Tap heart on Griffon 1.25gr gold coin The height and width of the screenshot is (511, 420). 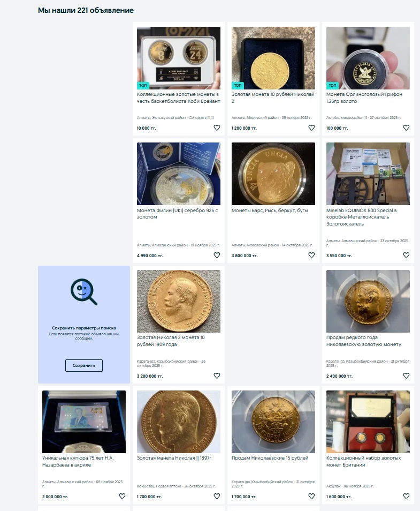(x=406, y=127)
